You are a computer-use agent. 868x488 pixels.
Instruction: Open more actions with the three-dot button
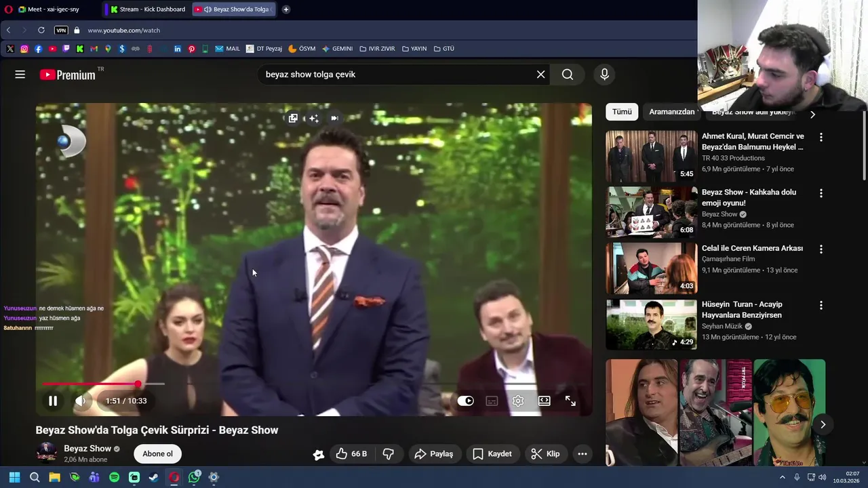tap(583, 454)
